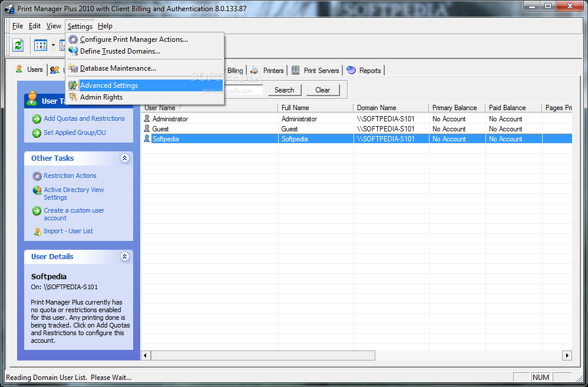Open the Edit menu
This screenshot has height=387, width=588.
35,26
